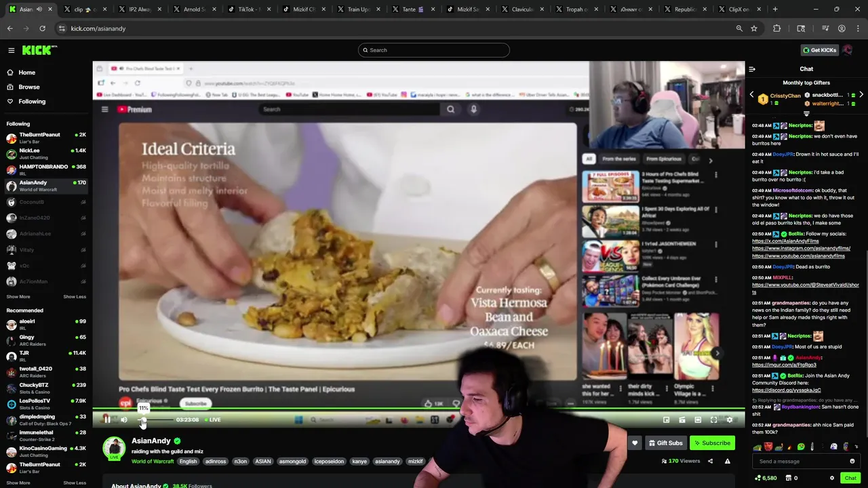Open a new browser tab

click(775, 9)
